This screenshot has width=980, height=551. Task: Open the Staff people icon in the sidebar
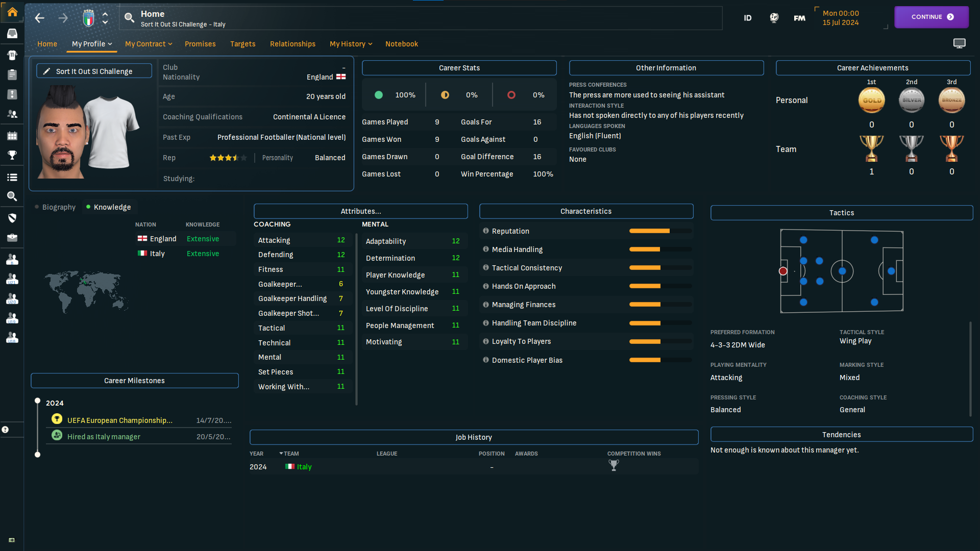tap(12, 114)
